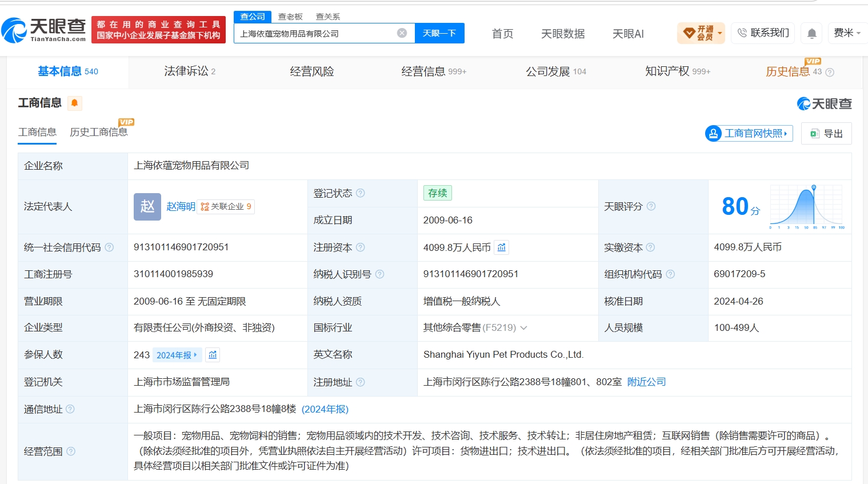Select the 查老板 search mode tab

[290, 17]
